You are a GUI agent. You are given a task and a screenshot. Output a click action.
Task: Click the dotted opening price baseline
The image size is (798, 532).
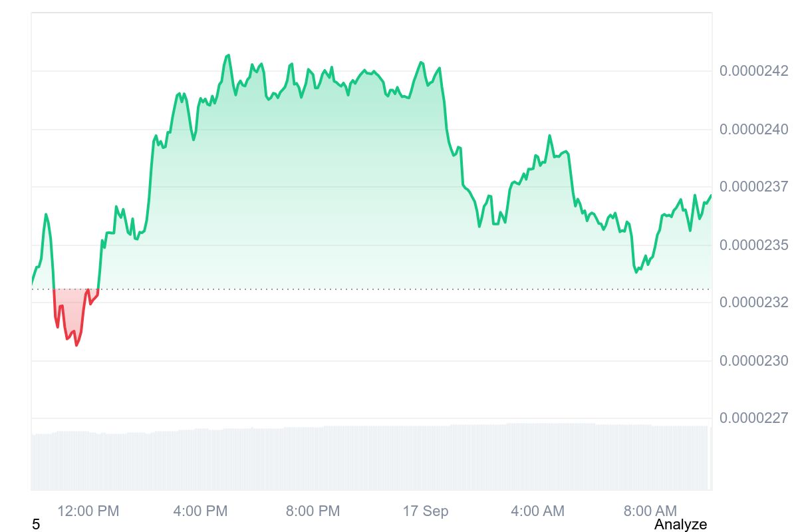[399, 289]
